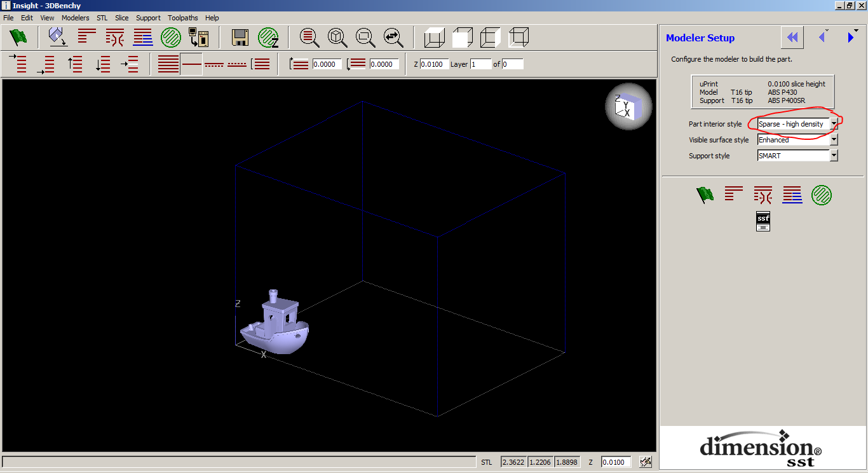Click the layer icon with arrow pointing to bottom line
This screenshot has height=473, width=868.
point(46,64)
